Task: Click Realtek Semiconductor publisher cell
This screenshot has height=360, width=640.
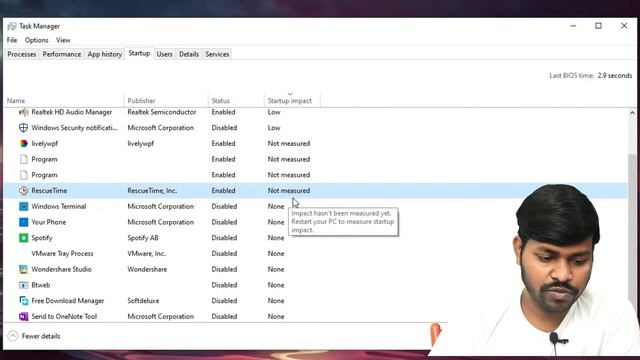Action: [162, 112]
